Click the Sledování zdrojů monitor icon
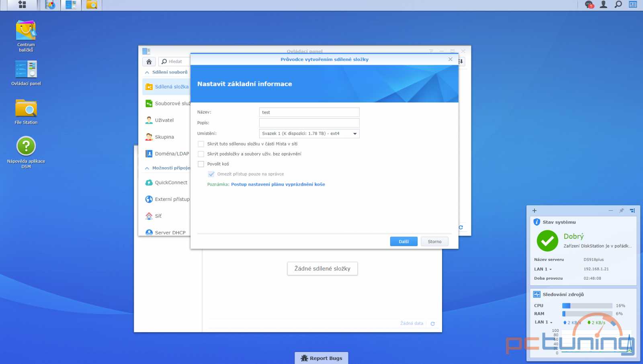The height and width of the screenshot is (364, 643). [x=537, y=294]
